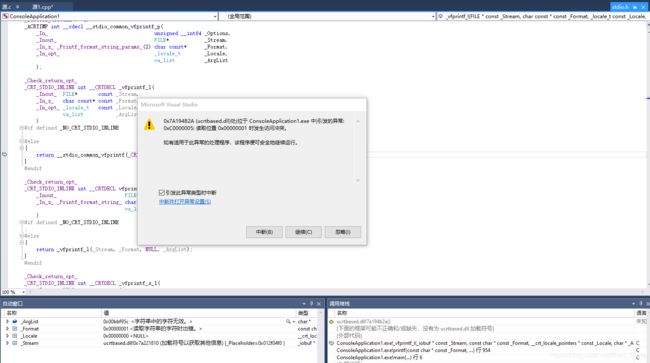Screen dimensions: 650x363
Task: Click the _Stream variable icon
Action: pyautogui.click(x=15, y=343)
